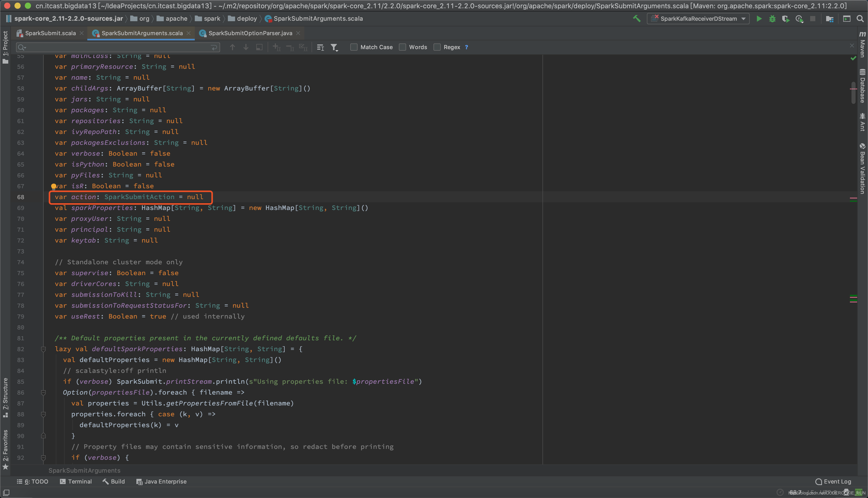Open search filter funnel icon
This screenshot has height=498, width=868.
(334, 47)
